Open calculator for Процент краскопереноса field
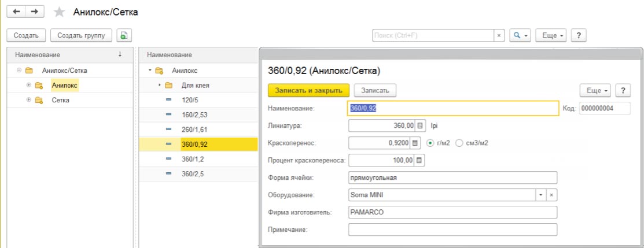Screen dimensions: 644x248 click(x=419, y=161)
